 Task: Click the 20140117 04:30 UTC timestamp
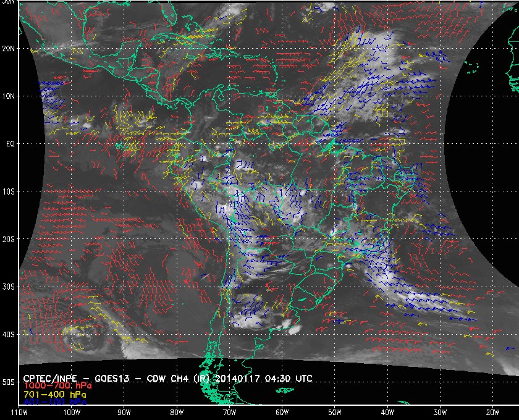[x=264, y=379]
